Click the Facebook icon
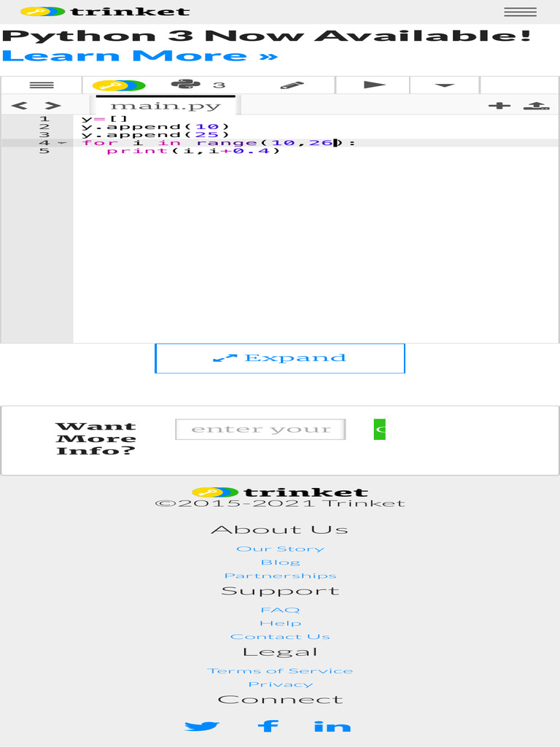 coord(268,726)
